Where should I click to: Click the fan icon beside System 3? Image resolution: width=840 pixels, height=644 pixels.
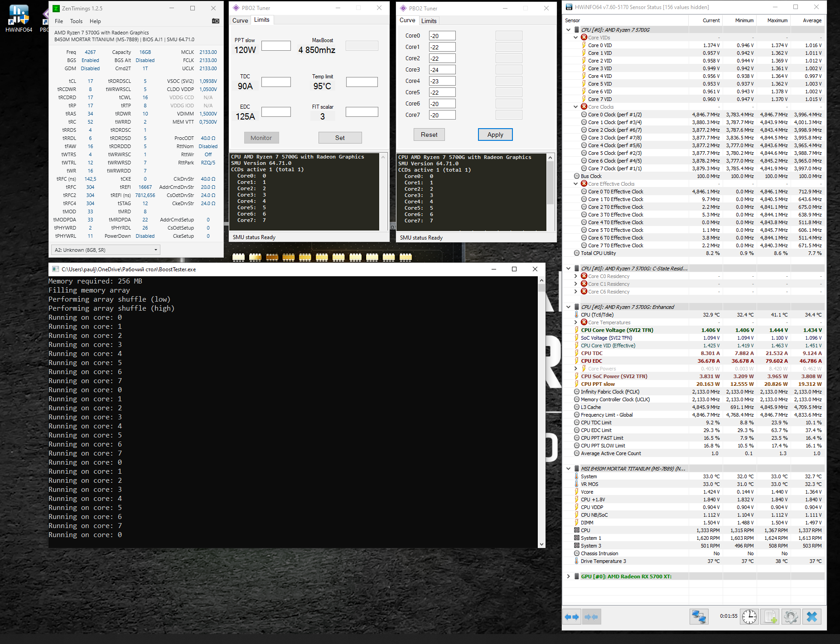pyautogui.click(x=577, y=546)
